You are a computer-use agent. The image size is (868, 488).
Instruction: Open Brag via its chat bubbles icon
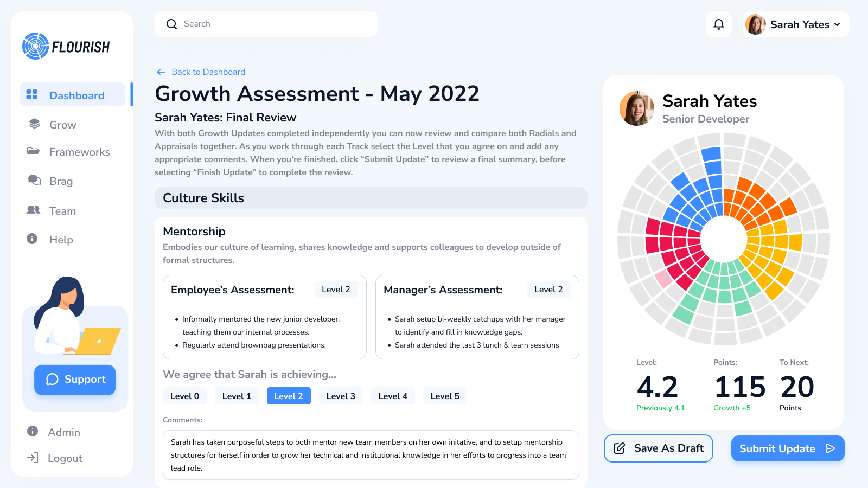[x=34, y=180]
